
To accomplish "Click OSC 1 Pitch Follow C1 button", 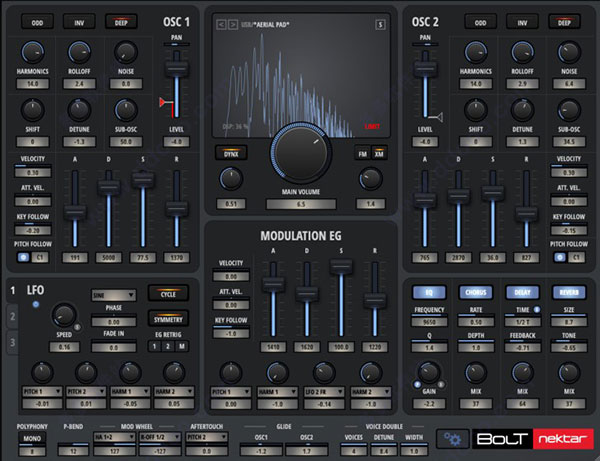I will tap(40, 257).
